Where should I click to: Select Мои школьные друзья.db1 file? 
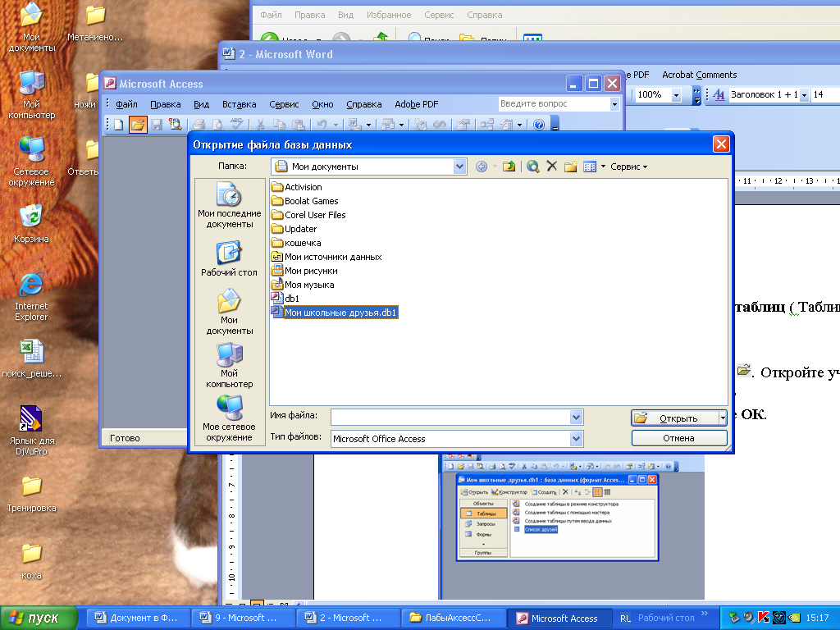coord(335,313)
